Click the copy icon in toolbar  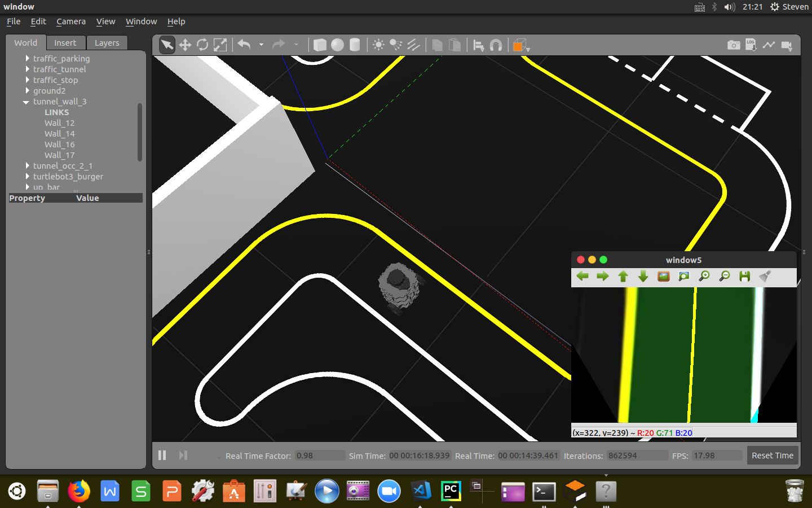click(437, 45)
